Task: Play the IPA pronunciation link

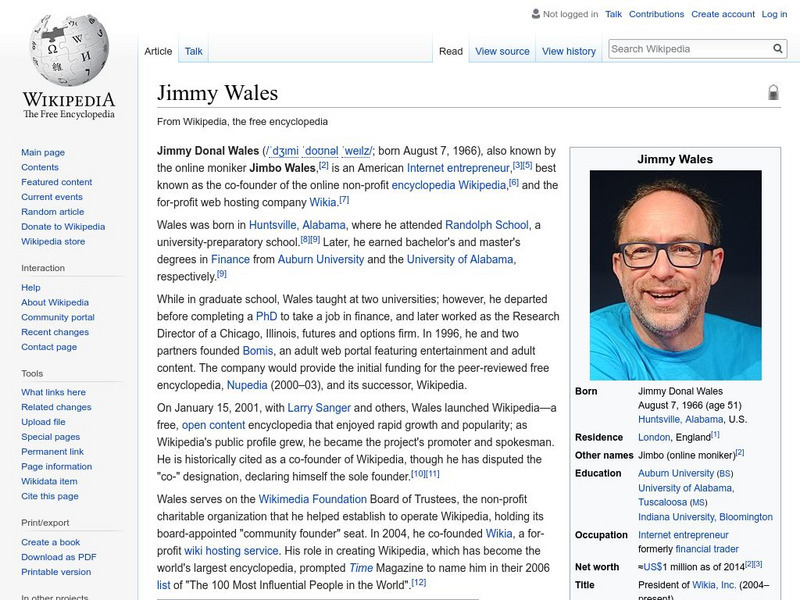Action: [319, 151]
